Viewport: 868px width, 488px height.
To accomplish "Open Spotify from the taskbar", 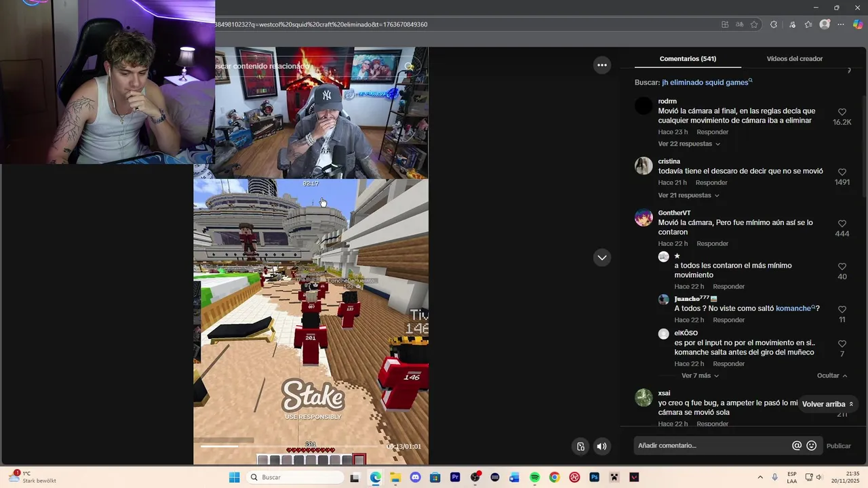I will click(534, 477).
